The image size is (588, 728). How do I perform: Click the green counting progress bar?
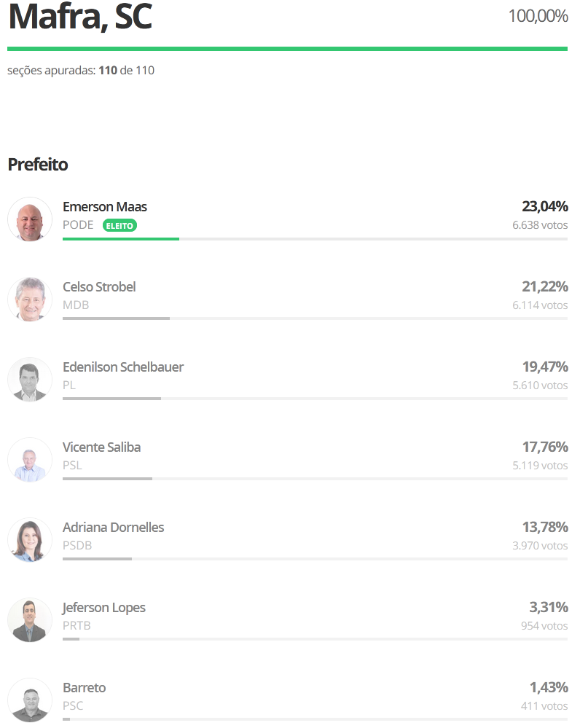click(x=287, y=49)
